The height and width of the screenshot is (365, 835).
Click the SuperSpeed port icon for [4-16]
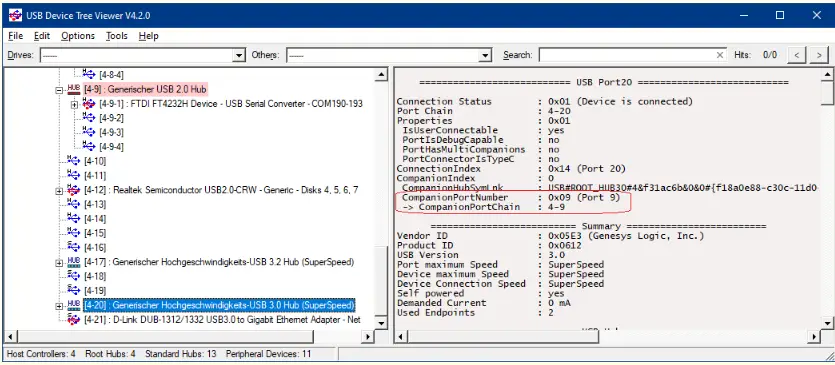click(74, 247)
